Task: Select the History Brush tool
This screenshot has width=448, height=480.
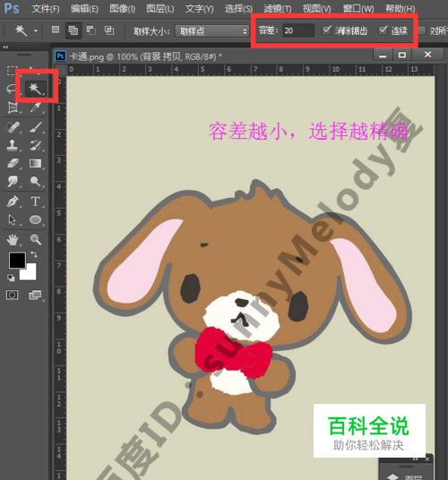Action: pos(36,145)
